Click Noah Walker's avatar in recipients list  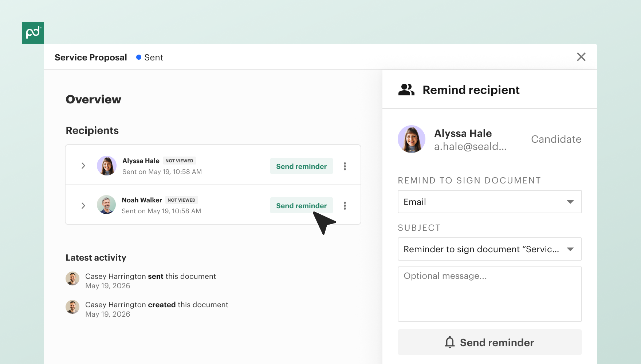[x=106, y=205]
